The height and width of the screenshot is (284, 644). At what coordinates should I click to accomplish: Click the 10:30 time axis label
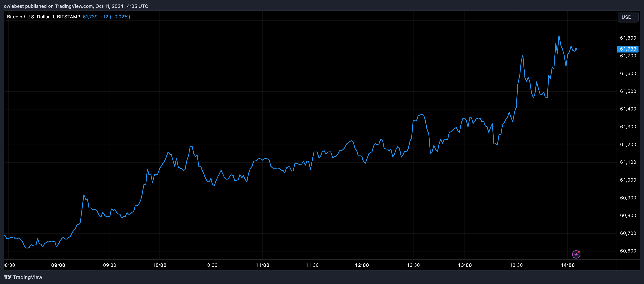point(211,265)
